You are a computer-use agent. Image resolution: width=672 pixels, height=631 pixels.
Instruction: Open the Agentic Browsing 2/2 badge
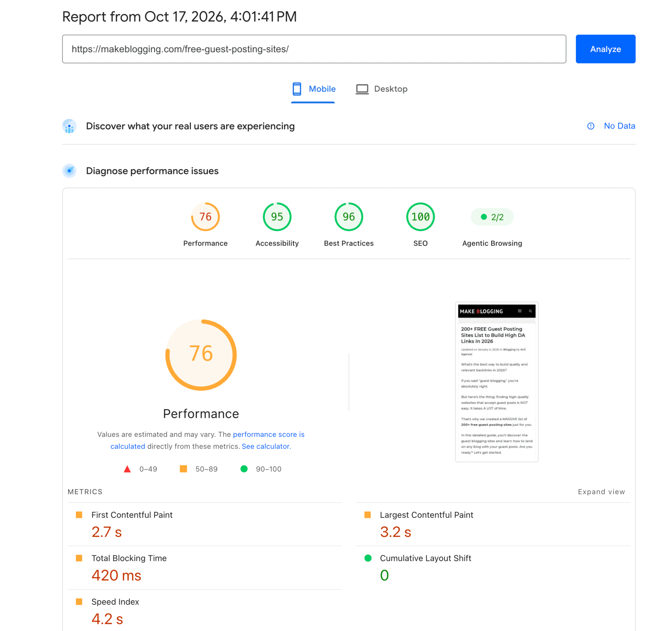492,217
